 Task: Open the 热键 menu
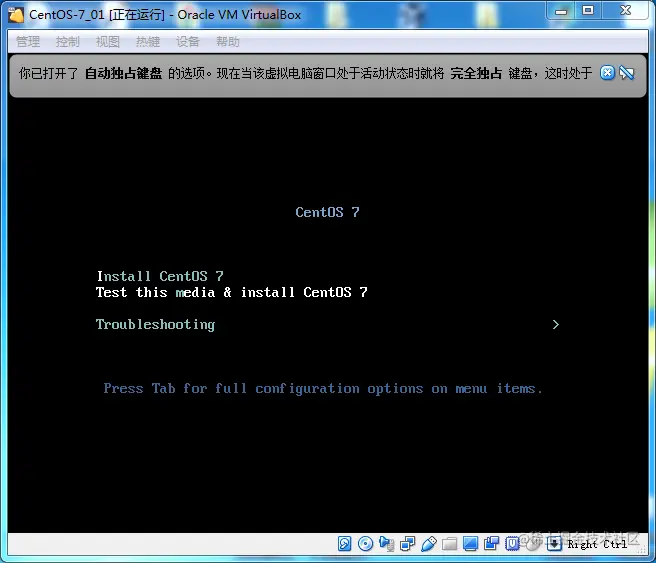pyautogui.click(x=148, y=42)
